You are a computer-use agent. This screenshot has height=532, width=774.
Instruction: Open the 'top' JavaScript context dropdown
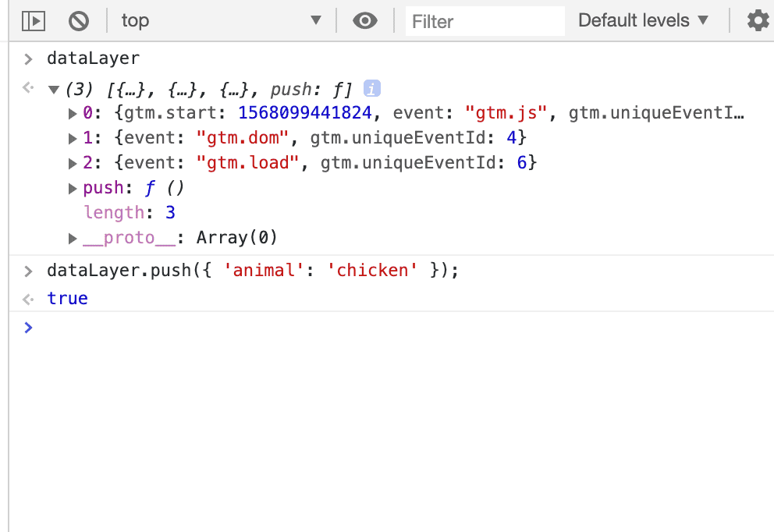click(x=221, y=21)
